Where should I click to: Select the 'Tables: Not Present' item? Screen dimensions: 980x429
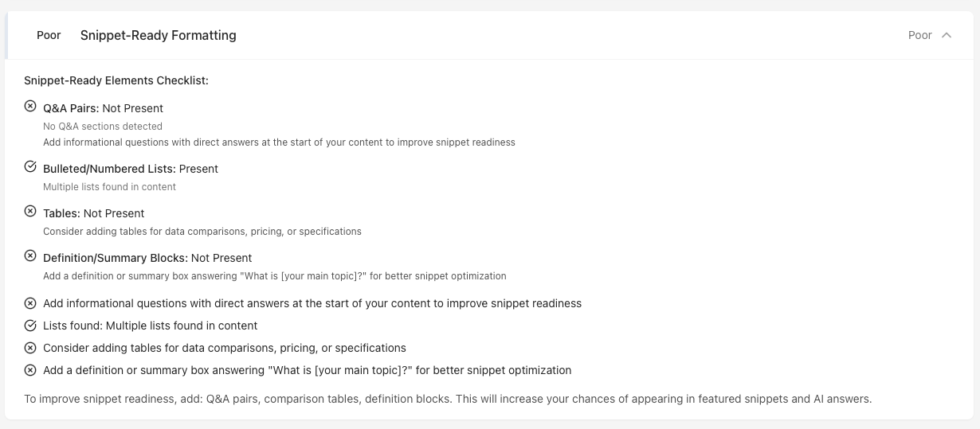click(x=94, y=213)
